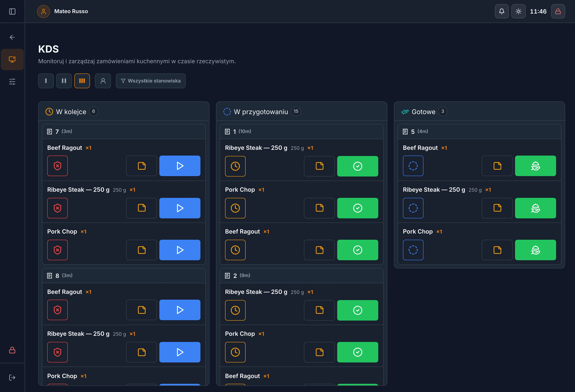
Task: Open note for Pork Chop in order 7
Action: pos(141,250)
